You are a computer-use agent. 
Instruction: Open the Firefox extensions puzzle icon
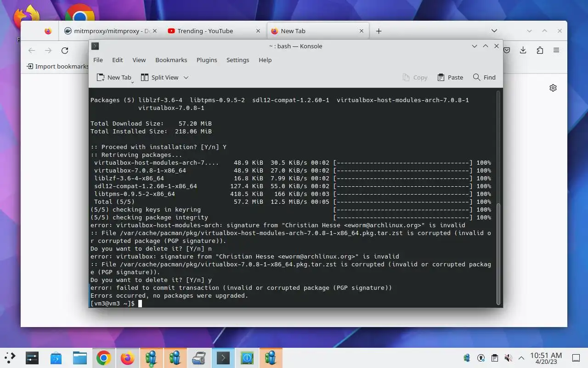tap(540, 50)
